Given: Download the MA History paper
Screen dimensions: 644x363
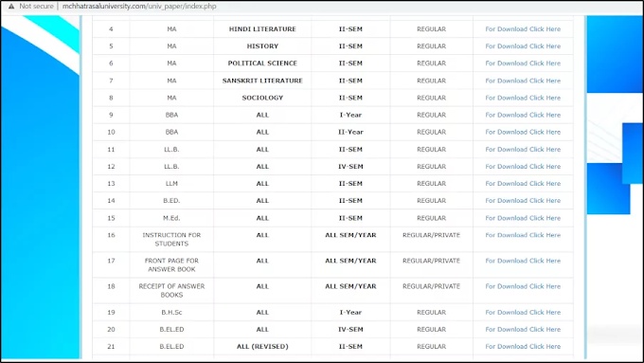Looking at the screenshot, I should coord(523,46).
